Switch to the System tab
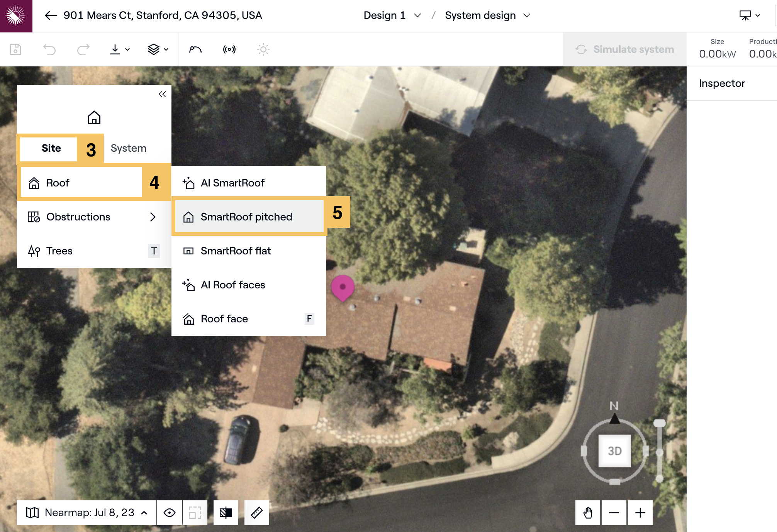Screen dimensions: 777x532 tap(129, 148)
